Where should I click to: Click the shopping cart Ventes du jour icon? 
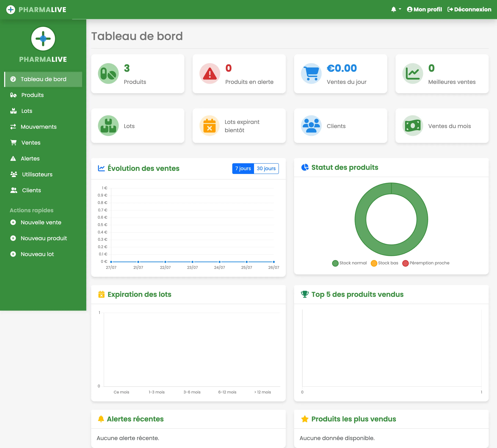coord(311,74)
